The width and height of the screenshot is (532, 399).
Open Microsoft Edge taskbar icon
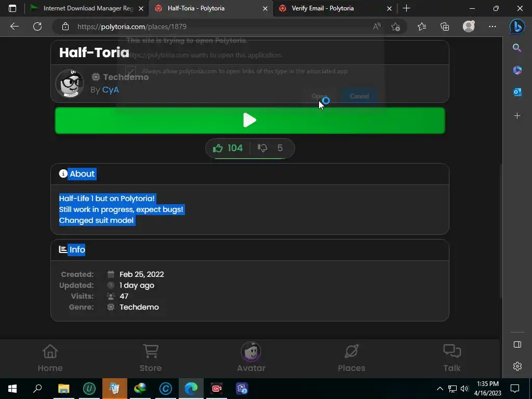tap(191, 389)
